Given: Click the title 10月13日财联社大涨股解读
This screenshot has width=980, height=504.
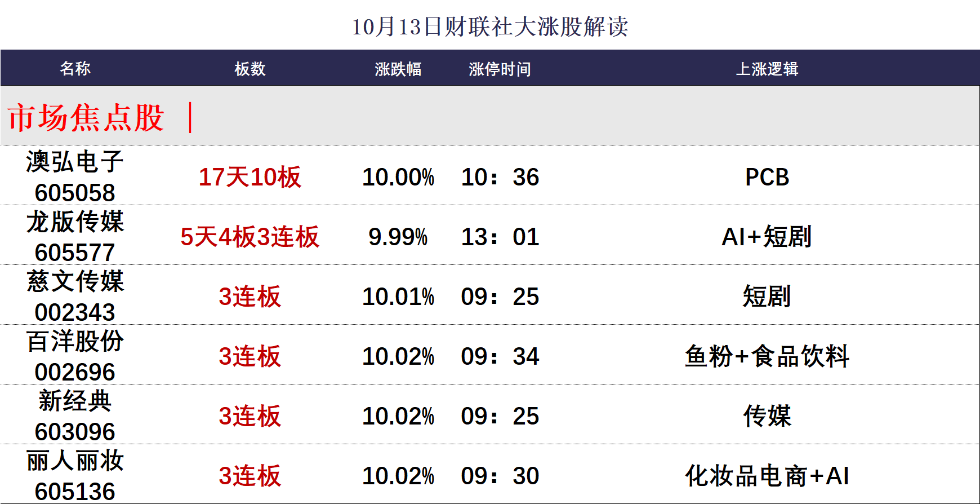Looking at the screenshot, I should [490, 26].
